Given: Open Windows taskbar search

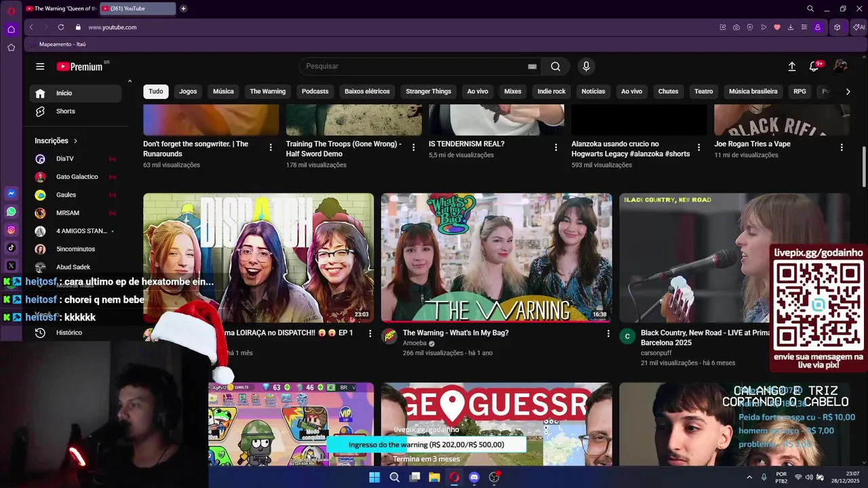Looking at the screenshot, I should pos(394,477).
